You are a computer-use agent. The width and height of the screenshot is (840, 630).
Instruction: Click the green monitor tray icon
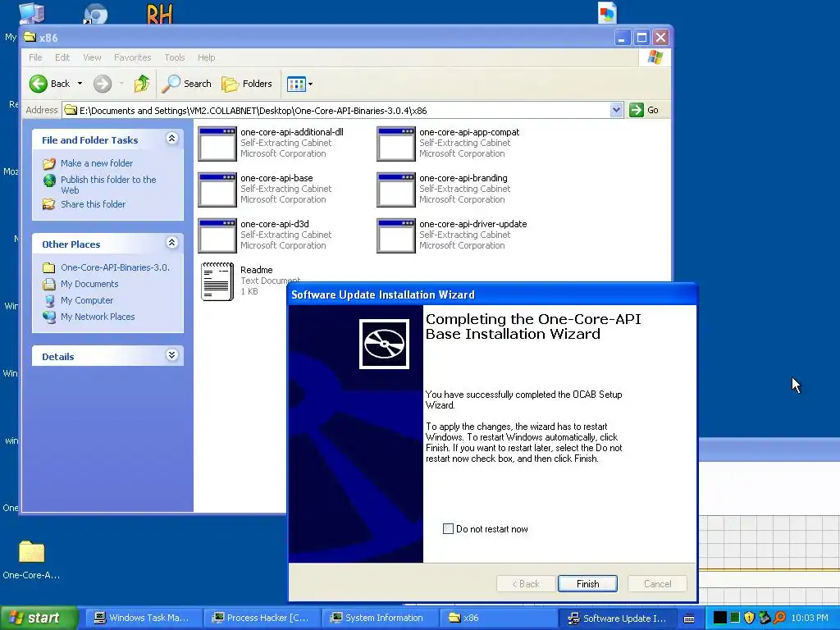pyautogui.click(x=735, y=619)
